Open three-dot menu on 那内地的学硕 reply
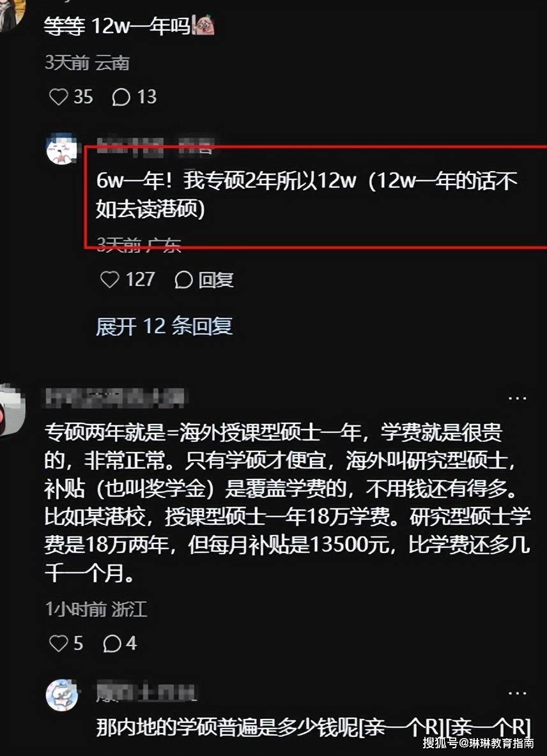547x756 pixels. pos(517,693)
